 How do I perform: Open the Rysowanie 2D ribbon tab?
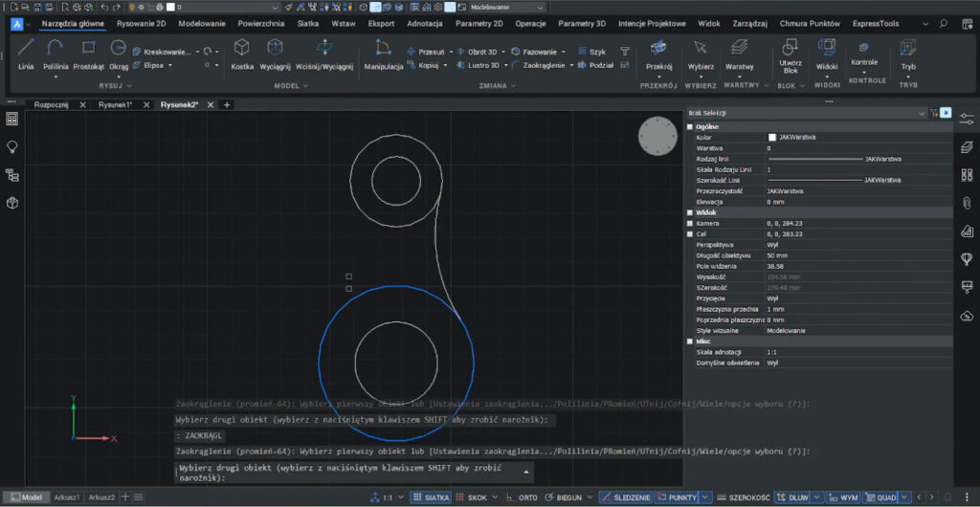(142, 24)
